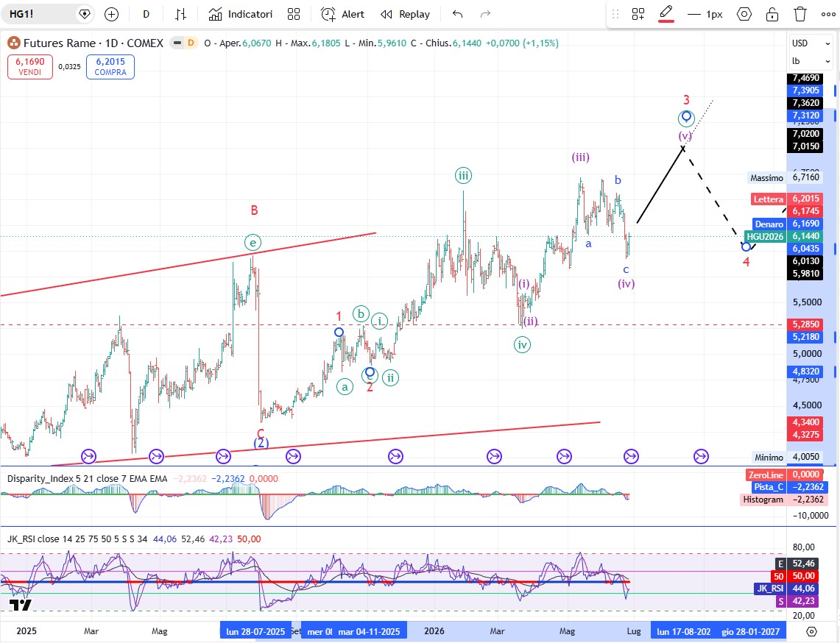Click the JK_RSI indicator legend title

pyautogui.click(x=77, y=539)
